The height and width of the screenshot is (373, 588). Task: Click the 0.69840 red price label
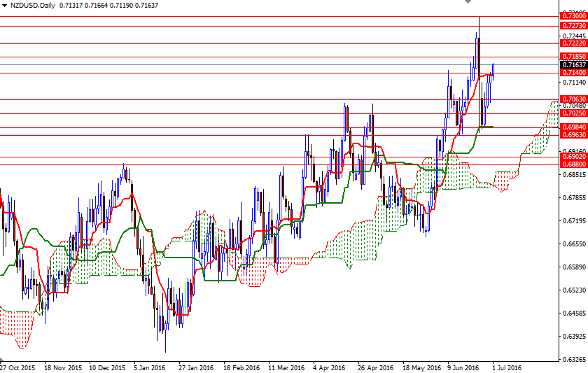click(573, 127)
